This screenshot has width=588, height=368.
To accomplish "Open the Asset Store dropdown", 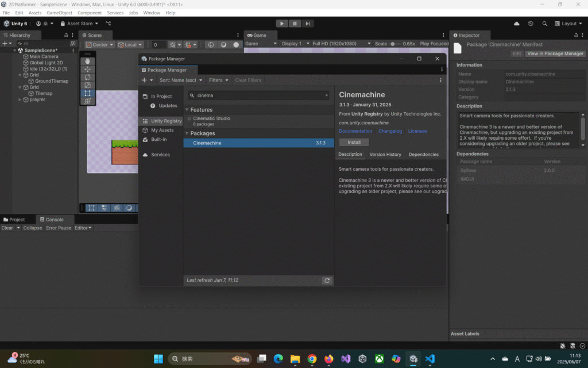I will (79, 23).
